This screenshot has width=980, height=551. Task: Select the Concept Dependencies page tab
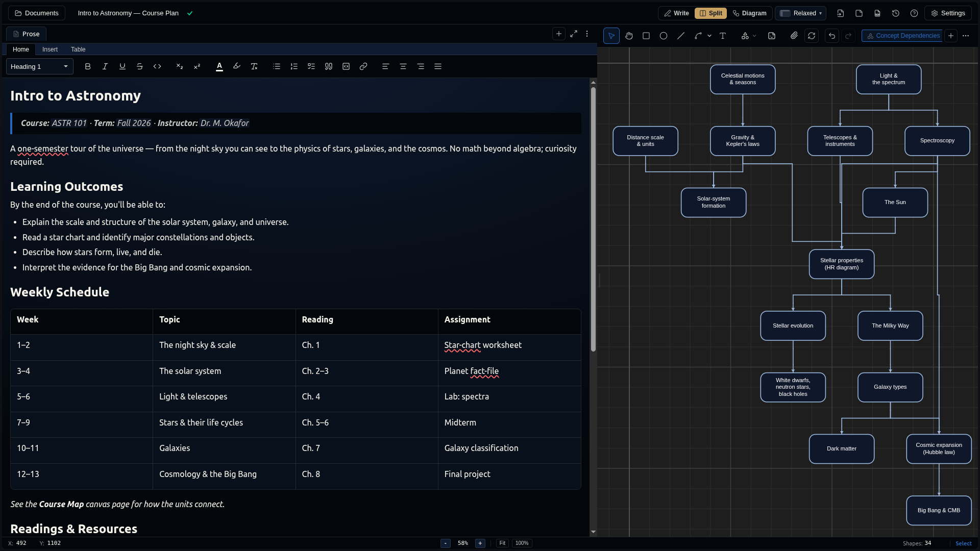[x=902, y=36]
